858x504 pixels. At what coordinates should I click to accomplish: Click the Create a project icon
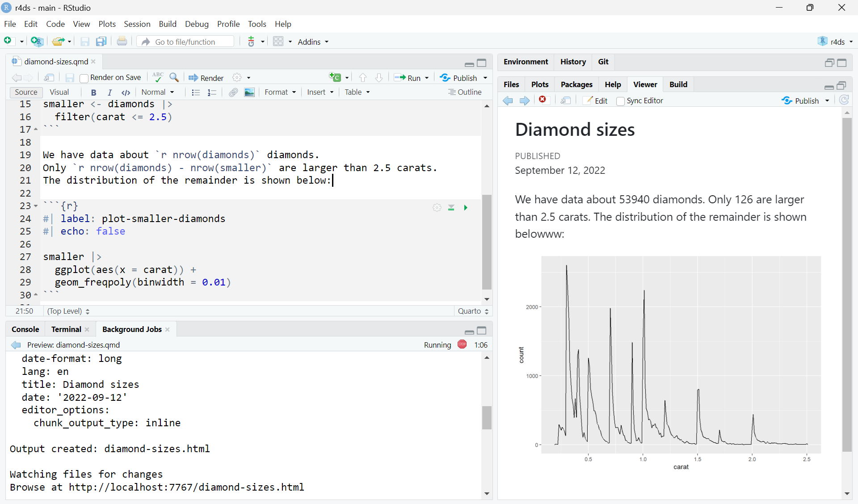(37, 41)
